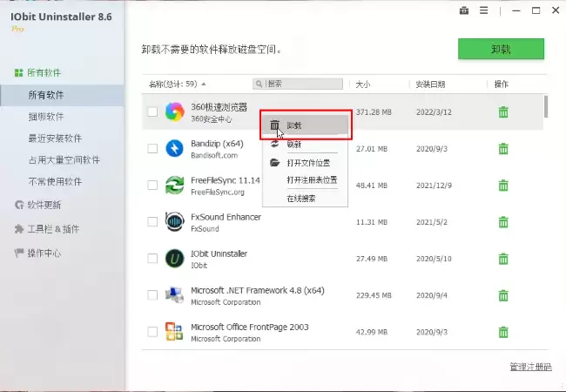Select 占用大量空间软件 in sidebar

coord(64,160)
